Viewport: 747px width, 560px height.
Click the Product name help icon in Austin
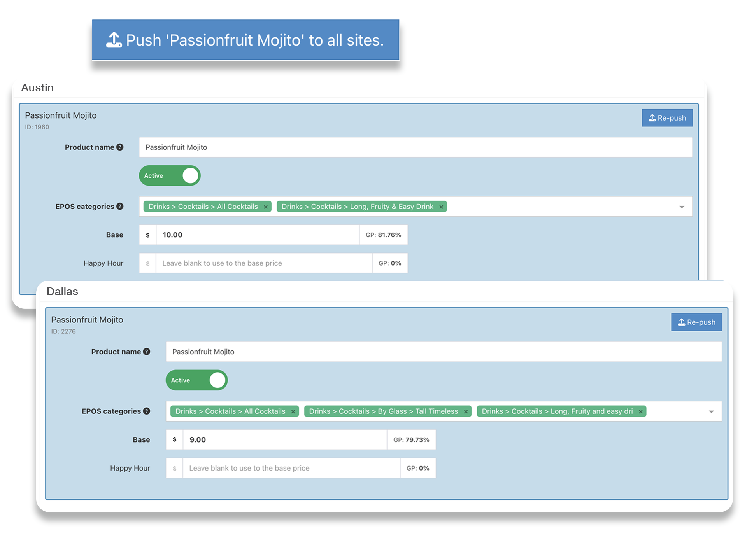(x=120, y=147)
